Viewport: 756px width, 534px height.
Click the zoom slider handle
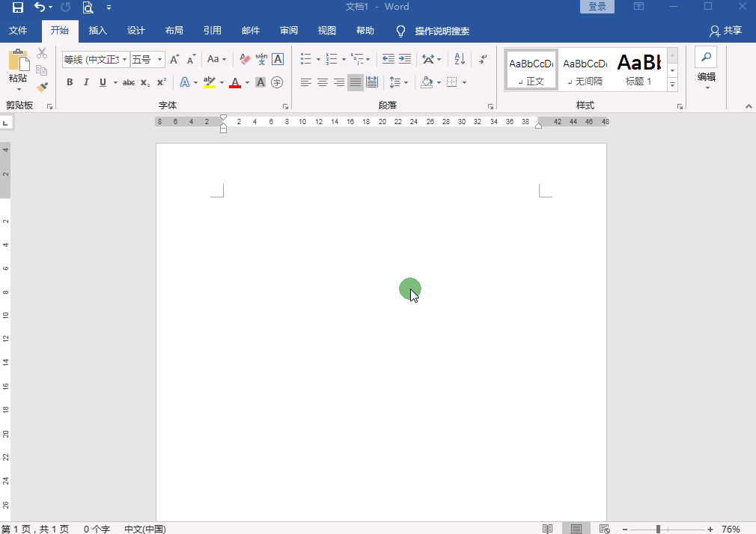click(658, 530)
